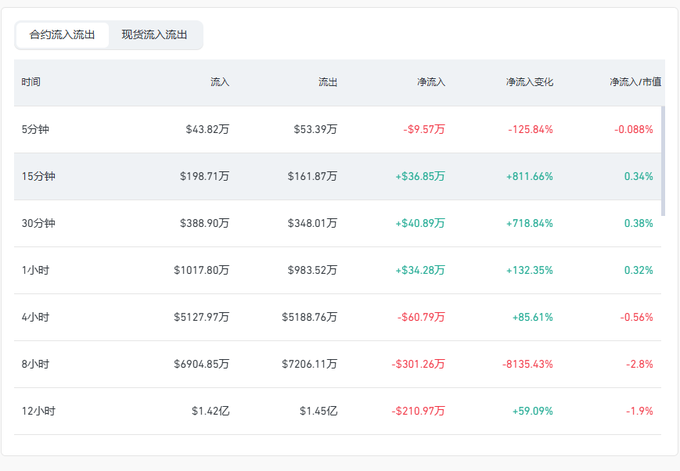Click the 净流入/市值 column header
The width and height of the screenshot is (680, 471).
tap(635, 82)
